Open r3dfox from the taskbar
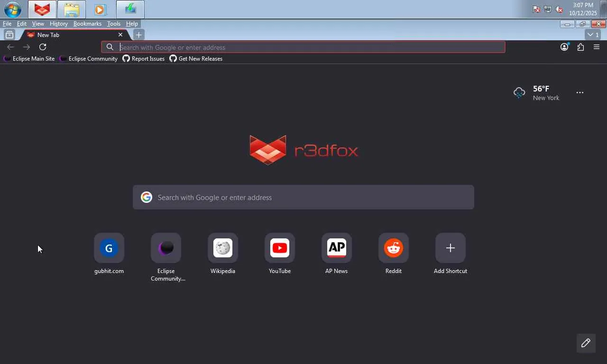The image size is (607, 364). (x=42, y=9)
